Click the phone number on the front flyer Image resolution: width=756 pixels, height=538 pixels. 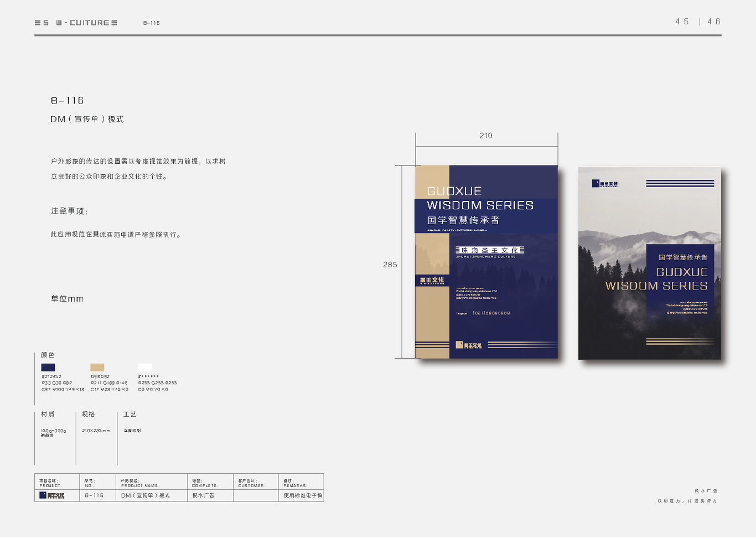pyautogui.click(x=491, y=313)
